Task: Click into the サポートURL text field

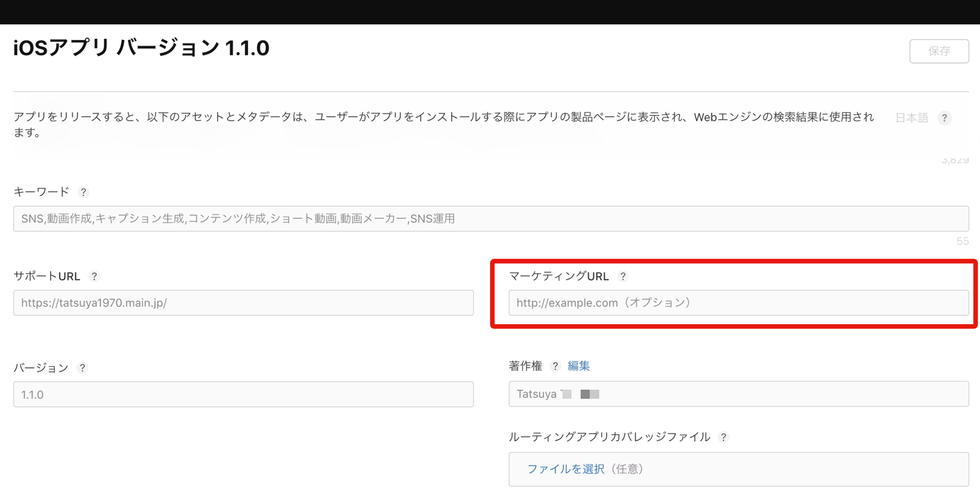Action: [244, 303]
